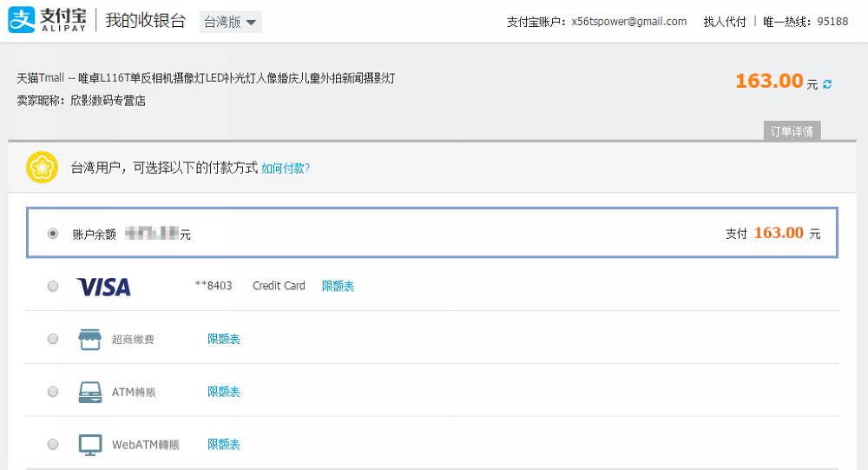
Task: Click the WebATM轉賬 label
Action: click(x=146, y=445)
